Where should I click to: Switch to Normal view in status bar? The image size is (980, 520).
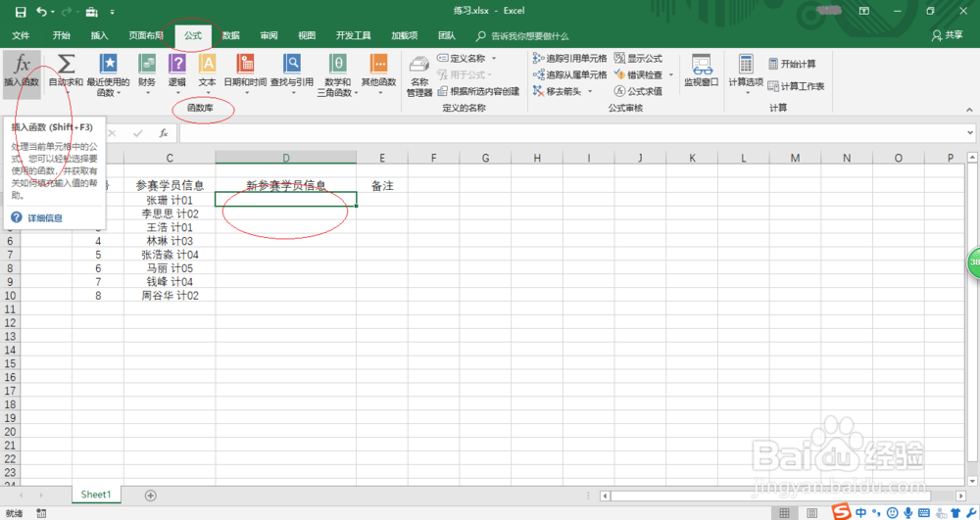784,513
